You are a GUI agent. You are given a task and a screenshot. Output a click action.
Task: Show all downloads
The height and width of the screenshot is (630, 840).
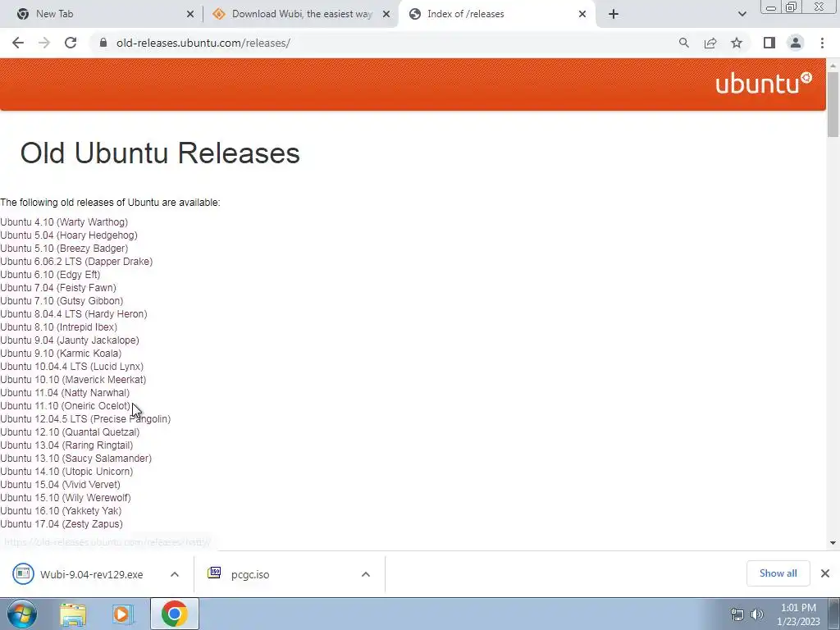coord(778,573)
